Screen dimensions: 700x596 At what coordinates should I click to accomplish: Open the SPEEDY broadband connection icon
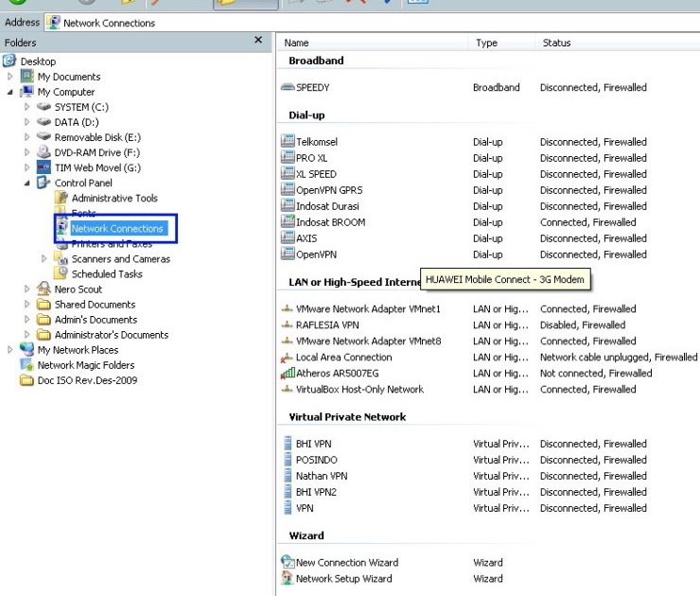pyautogui.click(x=288, y=87)
